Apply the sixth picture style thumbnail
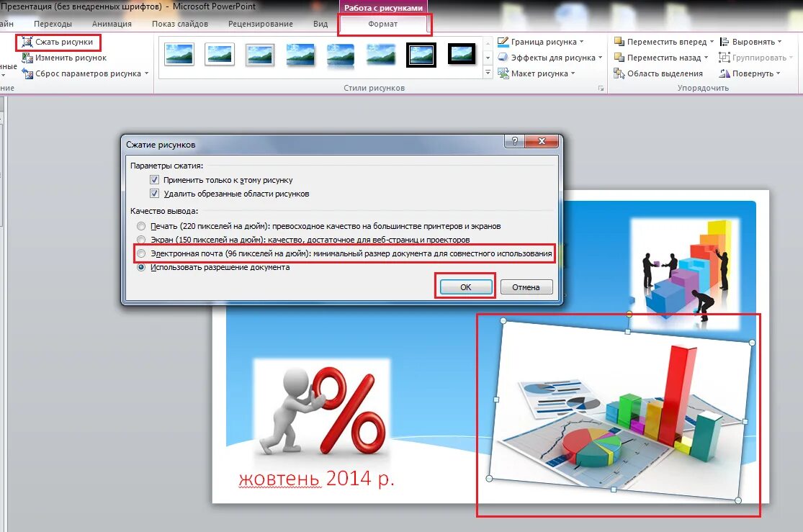Viewport: 803px width, 532px height. 381,54
